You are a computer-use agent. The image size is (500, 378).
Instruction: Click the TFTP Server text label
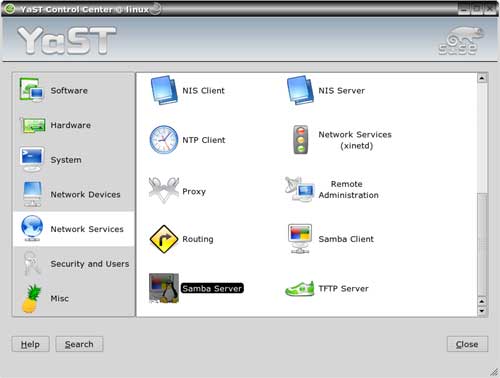click(343, 289)
